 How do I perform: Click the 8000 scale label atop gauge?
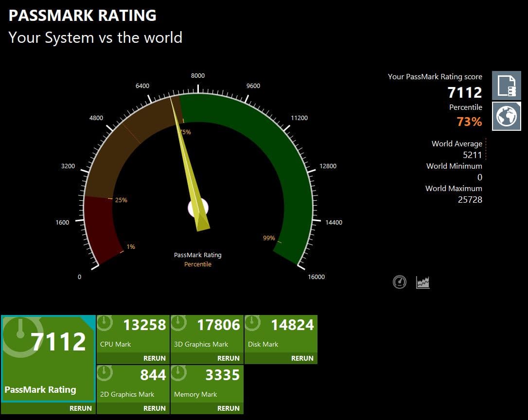coord(198,76)
